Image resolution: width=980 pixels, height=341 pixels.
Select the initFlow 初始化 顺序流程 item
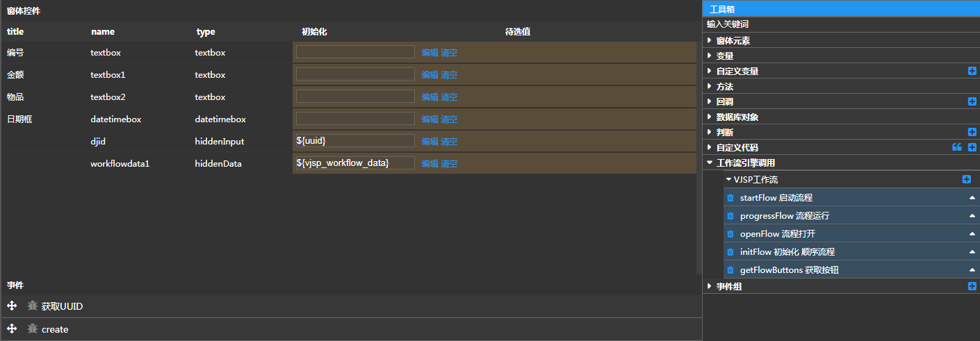(x=787, y=252)
